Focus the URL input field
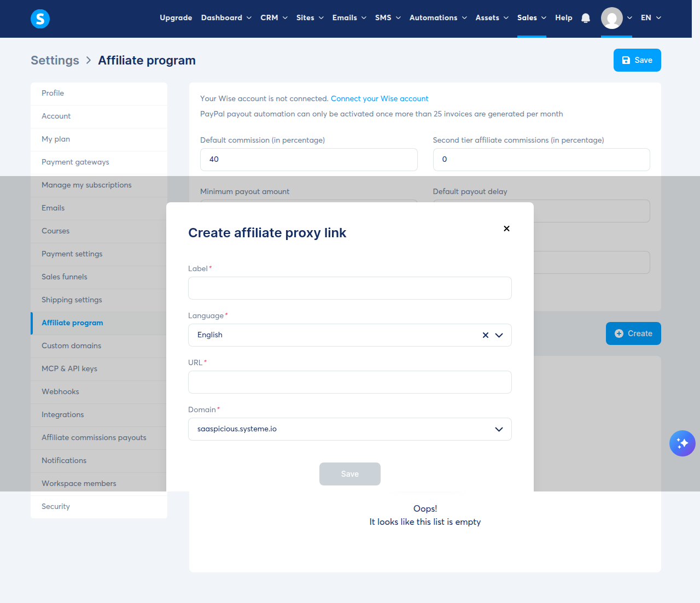This screenshot has width=700, height=603. click(350, 382)
